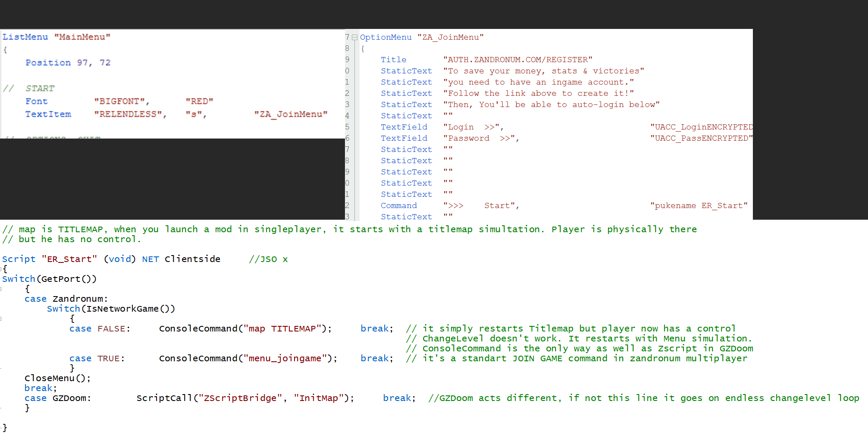The image size is (868, 442).
Task: Click the AUTH.ZANDRONUM.COM/REGISTER title string
Action: pos(517,60)
